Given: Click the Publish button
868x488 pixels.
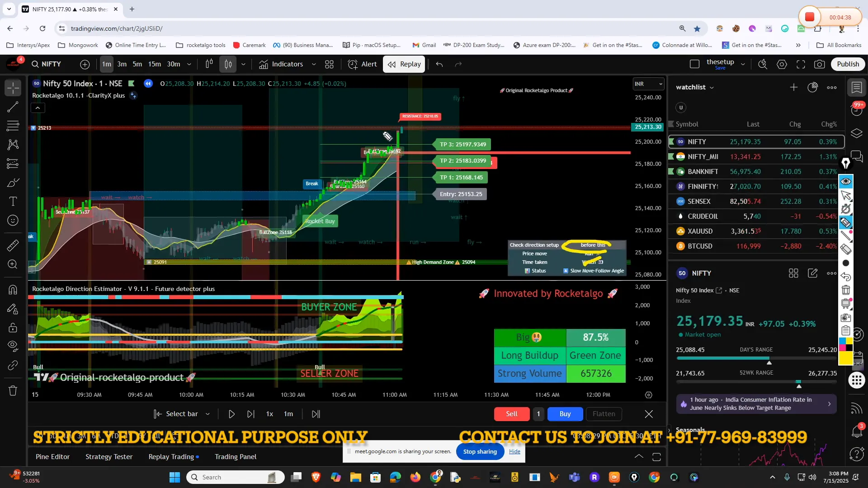Looking at the screenshot, I should pos(848,64).
